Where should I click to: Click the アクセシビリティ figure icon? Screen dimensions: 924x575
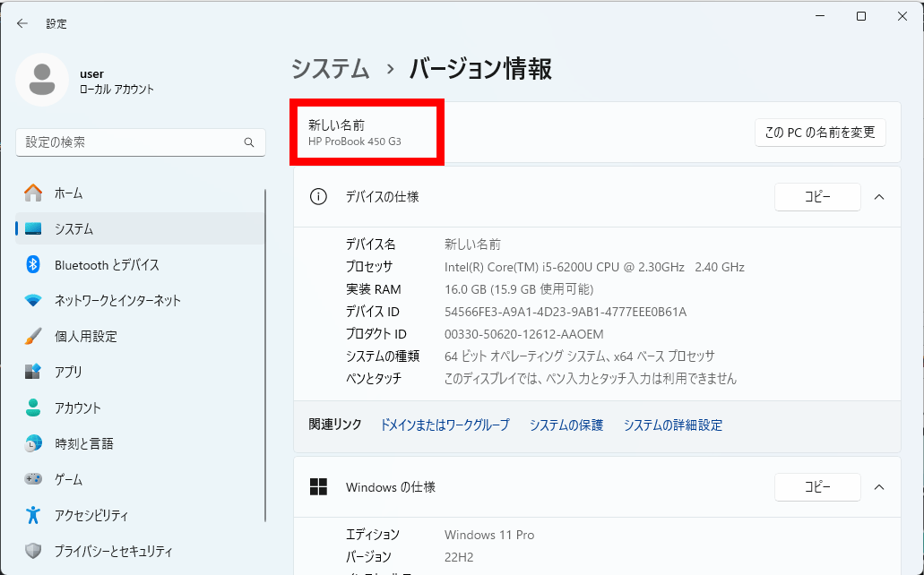[33, 515]
